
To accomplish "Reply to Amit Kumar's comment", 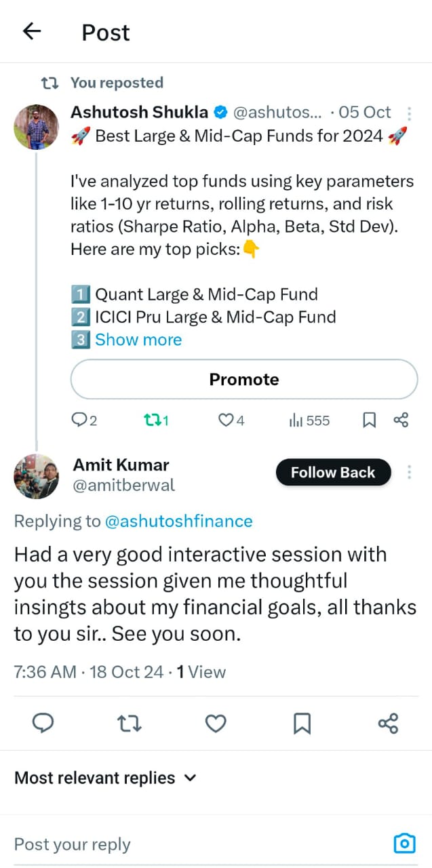I will pyautogui.click(x=43, y=724).
